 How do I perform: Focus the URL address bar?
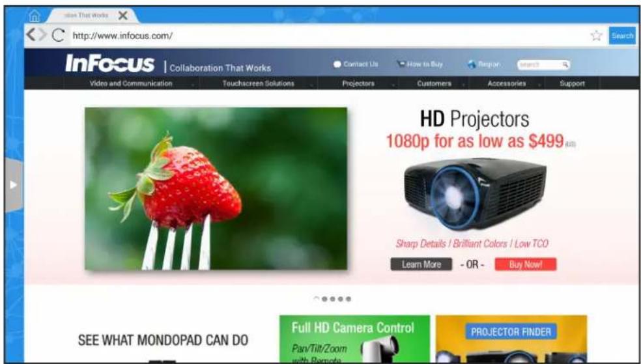(x=327, y=36)
